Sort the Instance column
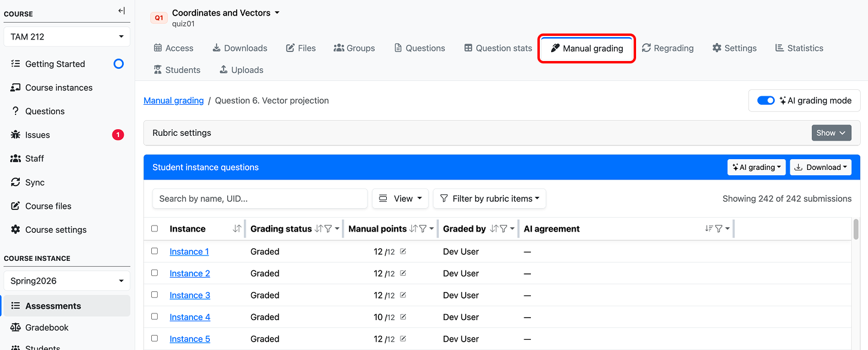 (x=237, y=229)
